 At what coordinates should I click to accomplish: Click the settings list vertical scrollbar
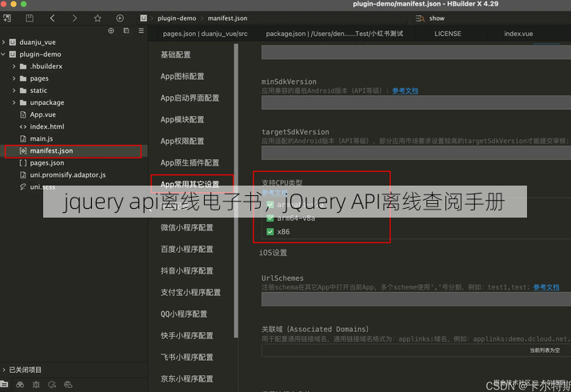[236, 190]
